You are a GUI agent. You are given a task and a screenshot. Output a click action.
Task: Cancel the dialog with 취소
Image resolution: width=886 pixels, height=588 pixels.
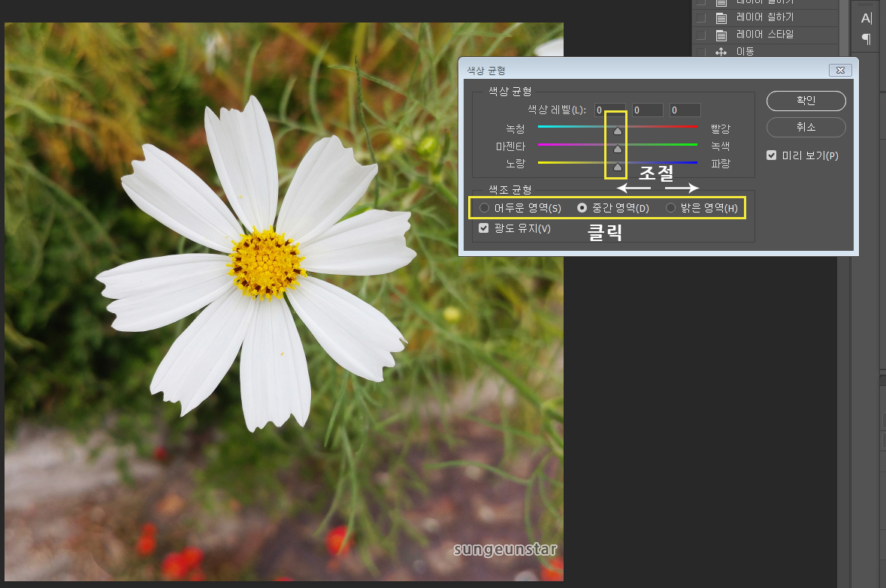[806, 127]
